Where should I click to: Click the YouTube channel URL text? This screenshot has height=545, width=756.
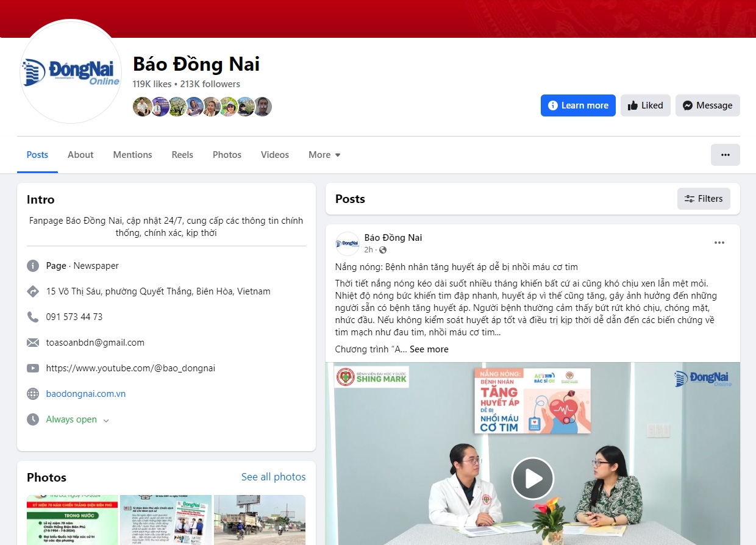[130, 368]
